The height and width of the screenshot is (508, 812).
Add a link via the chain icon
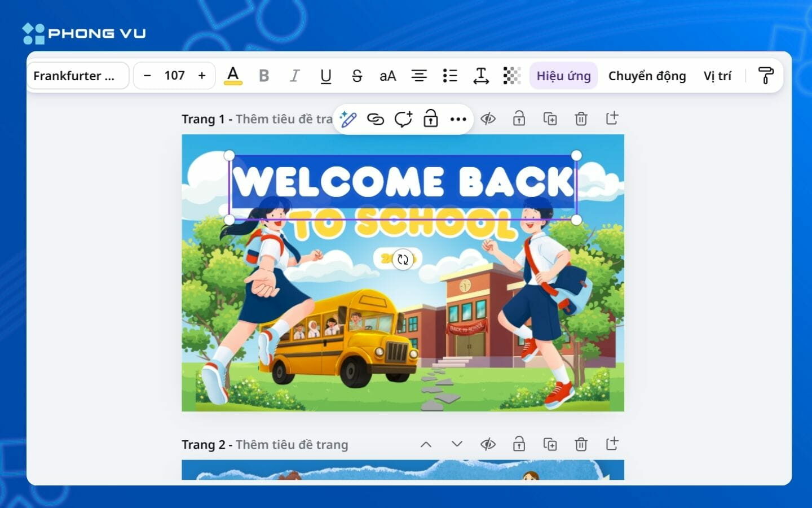376,119
